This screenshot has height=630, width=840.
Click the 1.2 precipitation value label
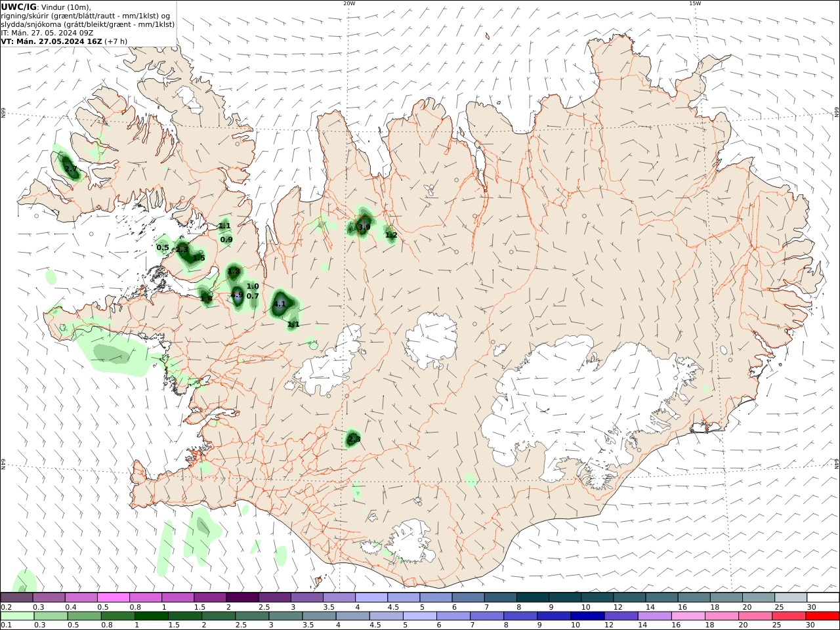391,235
